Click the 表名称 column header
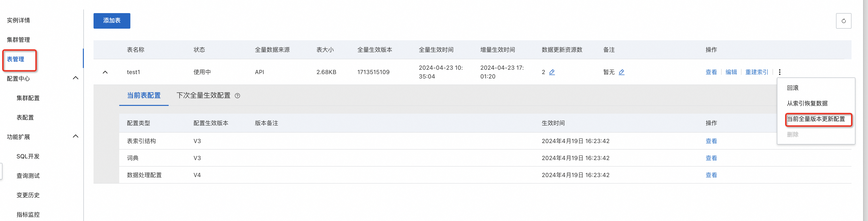The width and height of the screenshot is (868, 221). point(135,50)
